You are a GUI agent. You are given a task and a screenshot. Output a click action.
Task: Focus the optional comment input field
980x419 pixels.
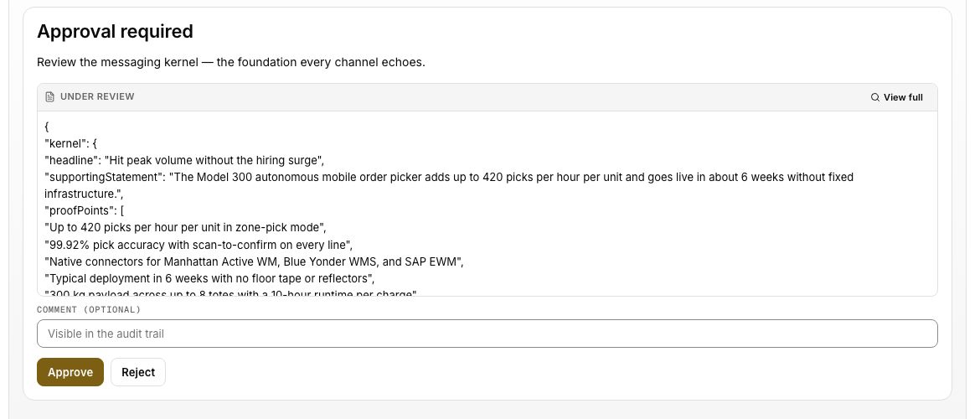pyautogui.click(x=487, y=334)
